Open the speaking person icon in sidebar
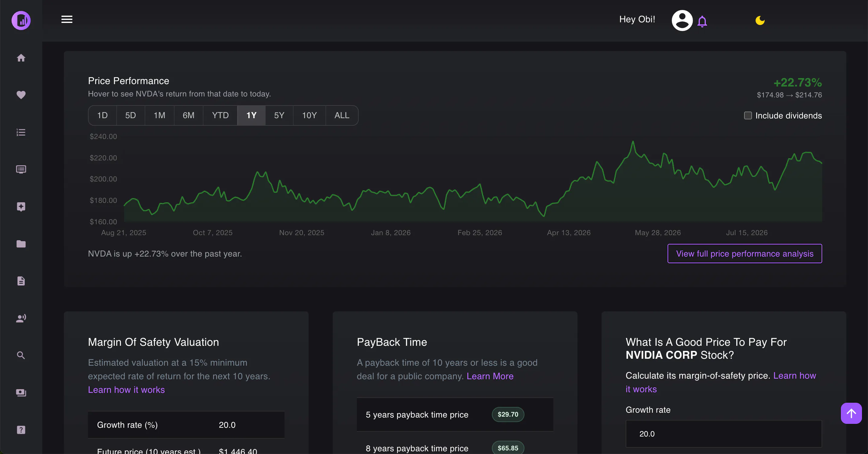This screenshot has height=454, width=868. (21, 318)
